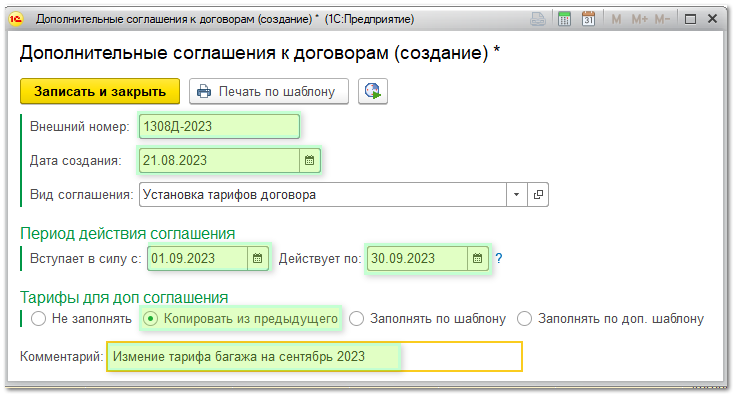Viewport: 736px width, 397px height.
Task: Open the calendar icon in title bar
Action: coord(588,19)
